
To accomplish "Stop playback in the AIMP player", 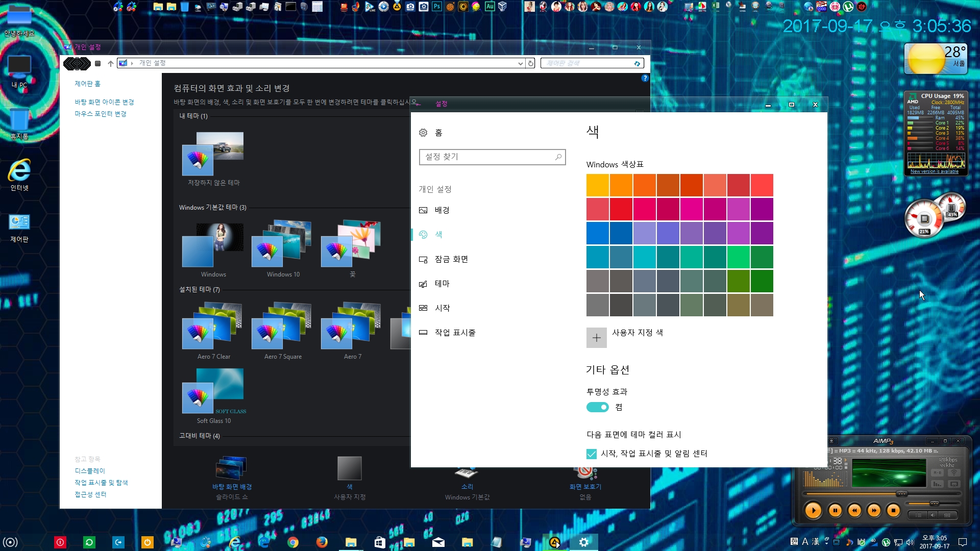I will (x=893, y=510).
